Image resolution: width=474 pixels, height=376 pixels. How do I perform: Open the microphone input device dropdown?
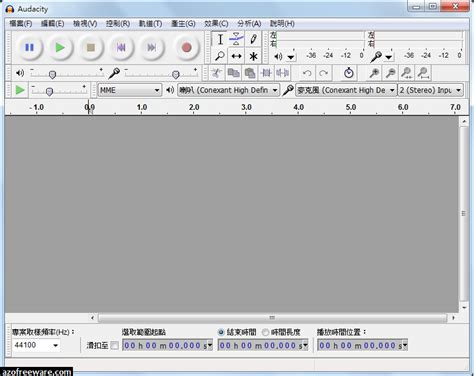pyautogui.click(x=346, y=90)
